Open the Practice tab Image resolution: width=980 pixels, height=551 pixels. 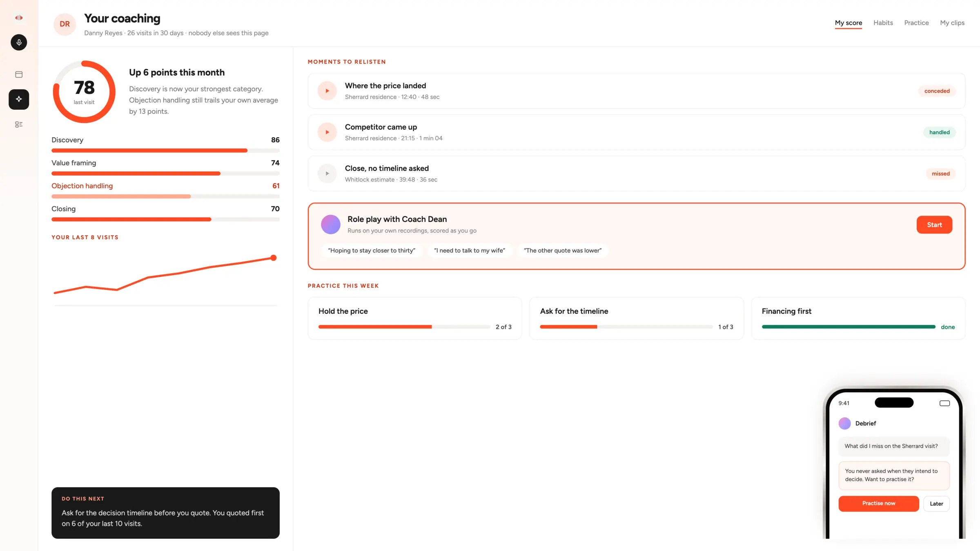pos(916,23)
